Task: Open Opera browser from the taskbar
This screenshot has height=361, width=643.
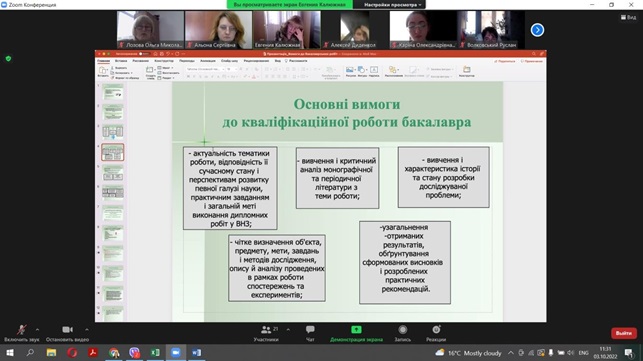Action: (73, 353)
